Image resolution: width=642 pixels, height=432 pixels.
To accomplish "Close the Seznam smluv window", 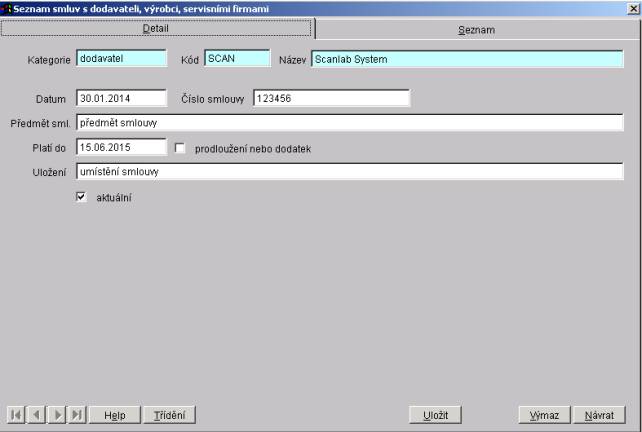I will point(634,8).
